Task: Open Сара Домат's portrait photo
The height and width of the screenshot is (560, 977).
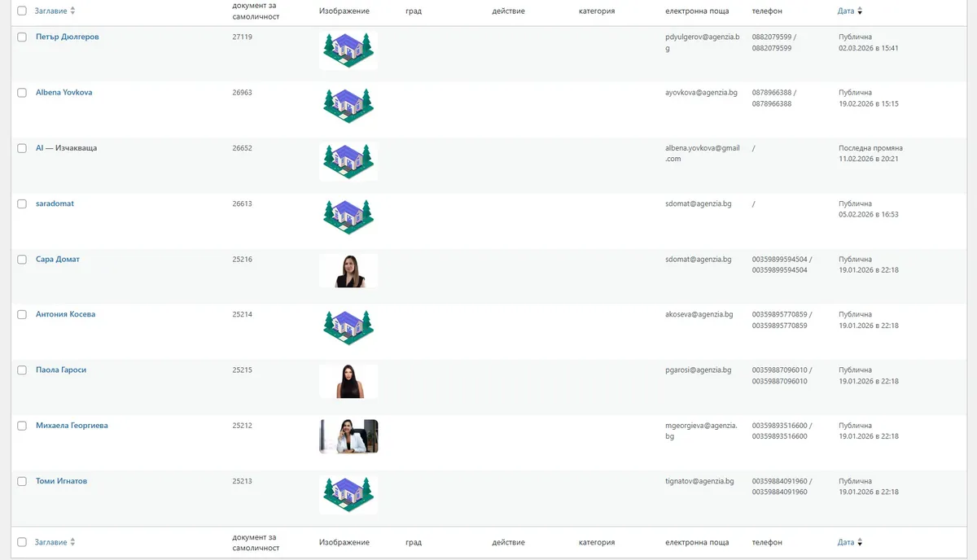Action: pos(348,271)
